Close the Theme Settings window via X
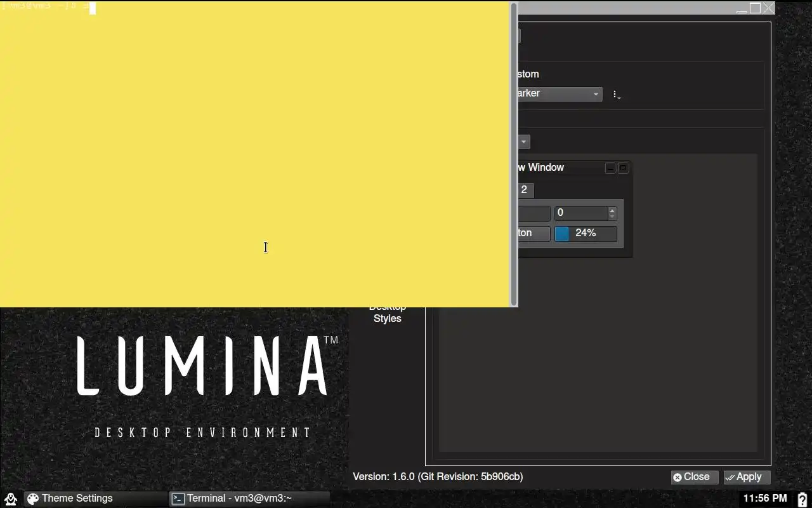 pyautogui.click(x=768, y=8)
